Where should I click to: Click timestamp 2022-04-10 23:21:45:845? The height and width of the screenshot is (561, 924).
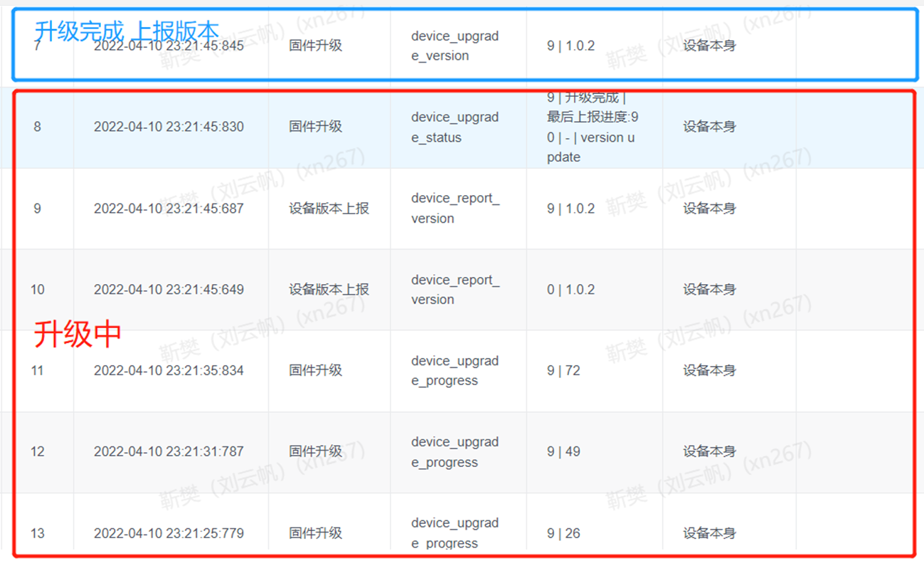tap(172, 45)
